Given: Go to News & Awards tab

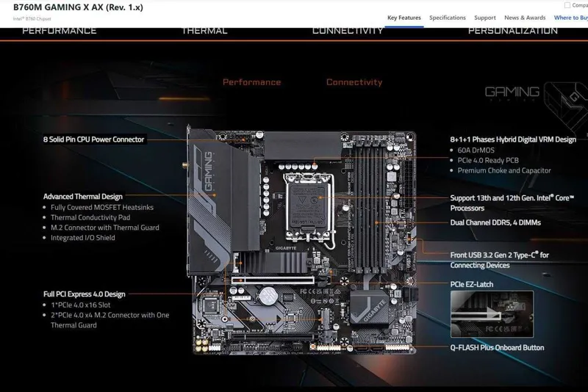Looking at the screenshot, I should tap(525, 18).
